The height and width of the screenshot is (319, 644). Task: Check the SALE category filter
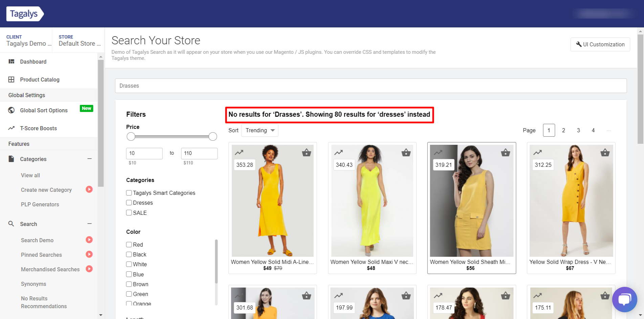click(129, 212)
